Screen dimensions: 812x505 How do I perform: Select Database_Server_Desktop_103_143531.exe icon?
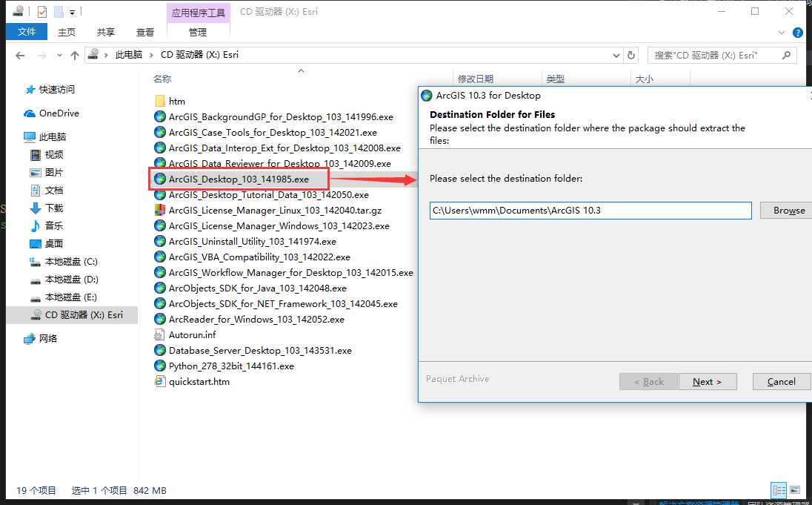tap(160, 350)
